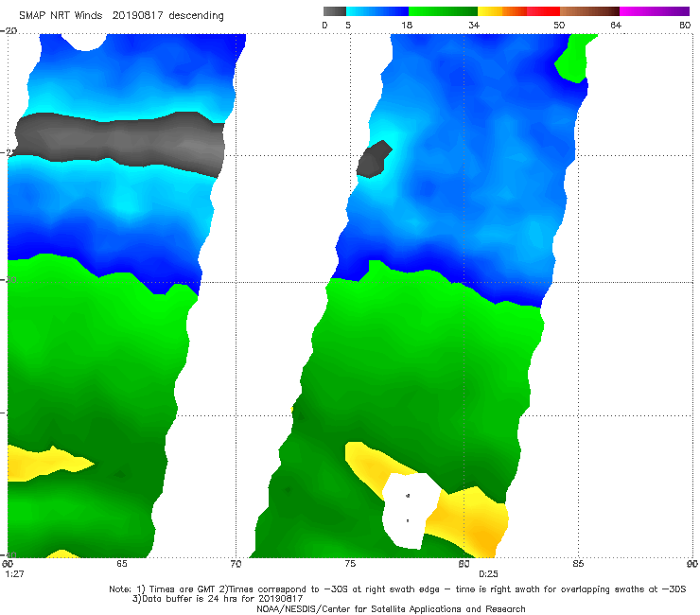The image size is (700, 615).
Task: Click the red segment of the color bar
Action: pyautogui.click(x=543, y=11)
